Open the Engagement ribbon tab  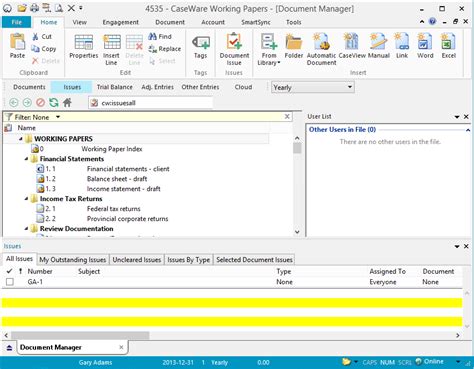[120, 22]
